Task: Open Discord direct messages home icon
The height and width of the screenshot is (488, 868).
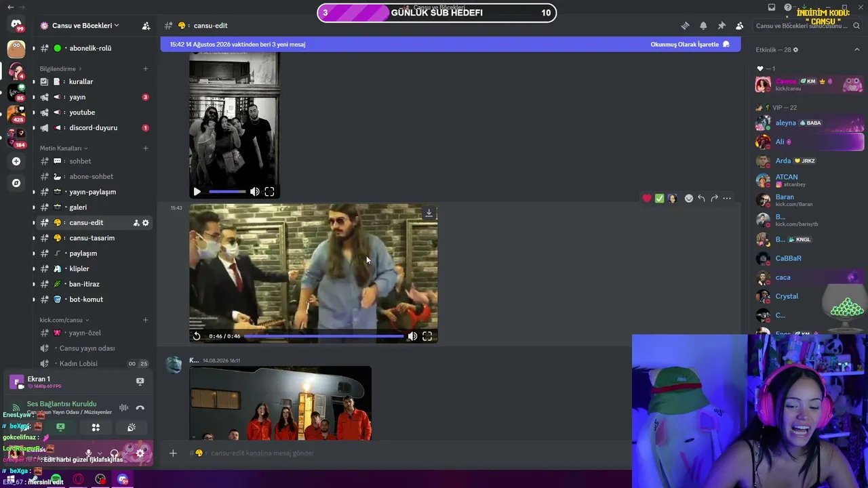Action: pyautogui.click(x=16, y=25)
